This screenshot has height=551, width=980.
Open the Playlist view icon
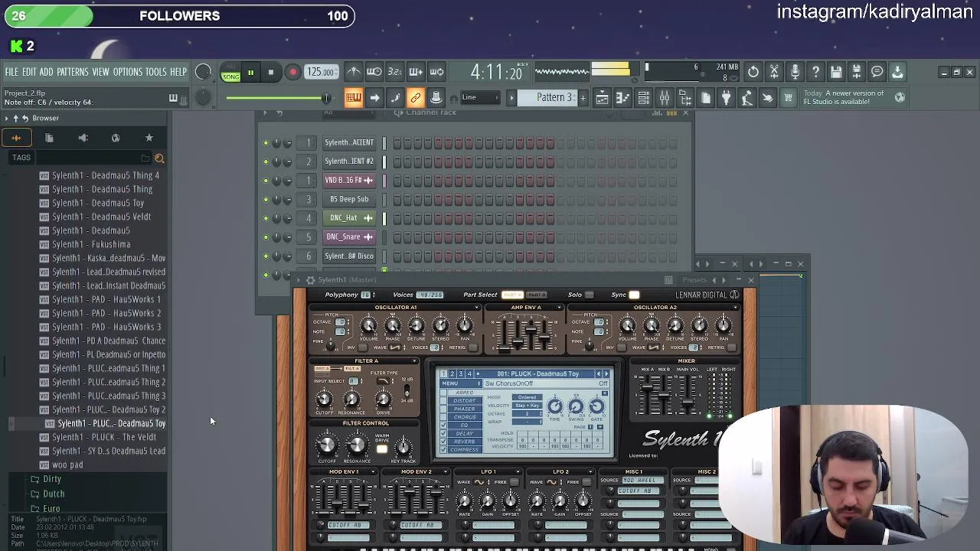pyautogui.click(x=603, y=98)
